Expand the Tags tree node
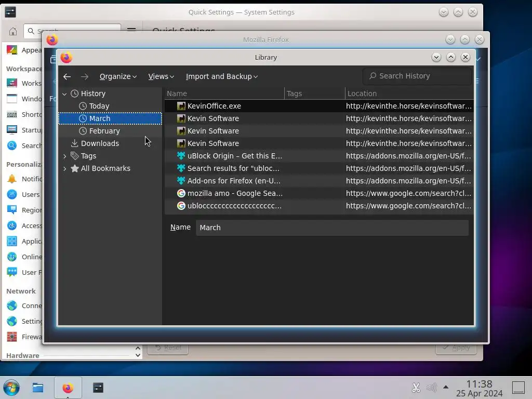 click(x=64, y=156)
